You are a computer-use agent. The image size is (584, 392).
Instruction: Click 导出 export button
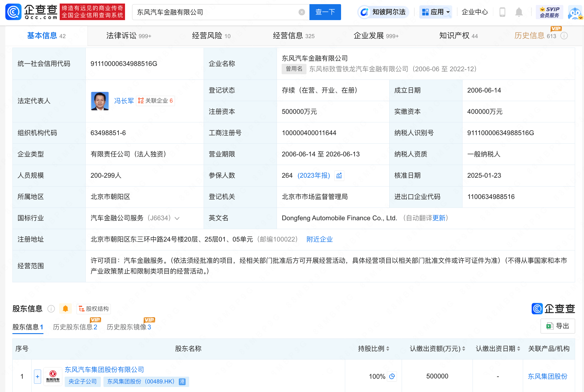tap(558, 326)
